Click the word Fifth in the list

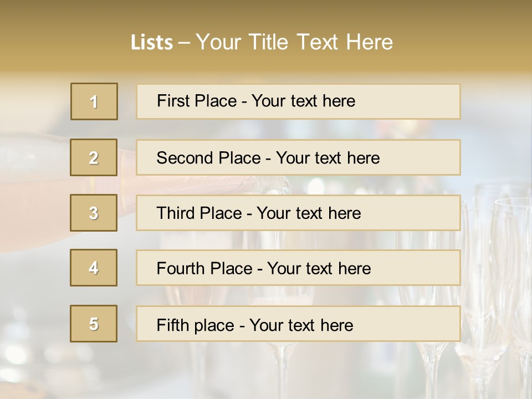tap(172, 325)
